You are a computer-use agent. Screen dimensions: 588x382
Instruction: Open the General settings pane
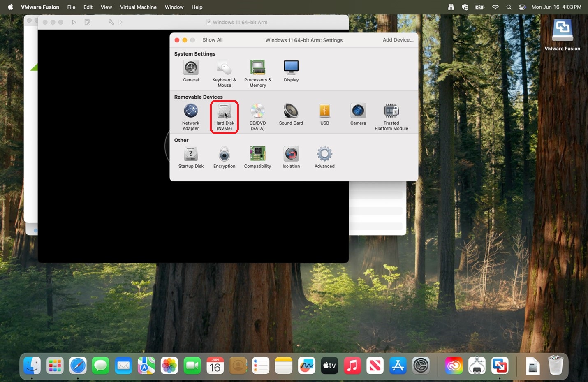(191, 71)
